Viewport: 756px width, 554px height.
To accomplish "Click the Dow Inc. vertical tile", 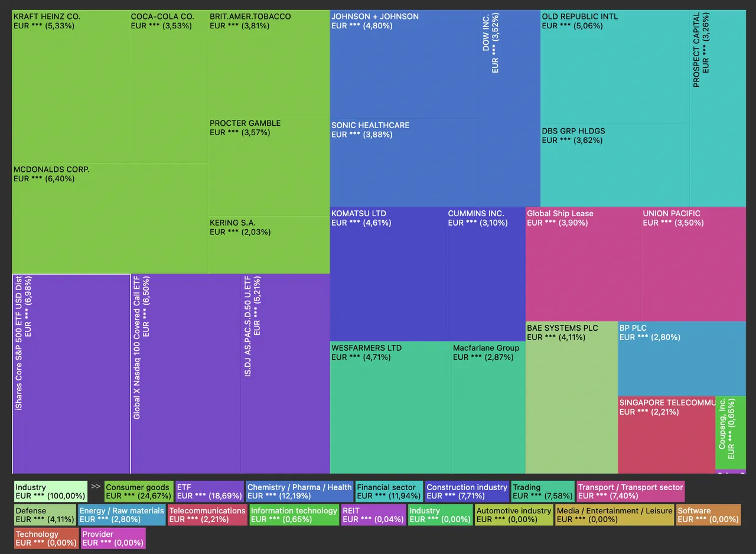I will [x=510, y=108].
